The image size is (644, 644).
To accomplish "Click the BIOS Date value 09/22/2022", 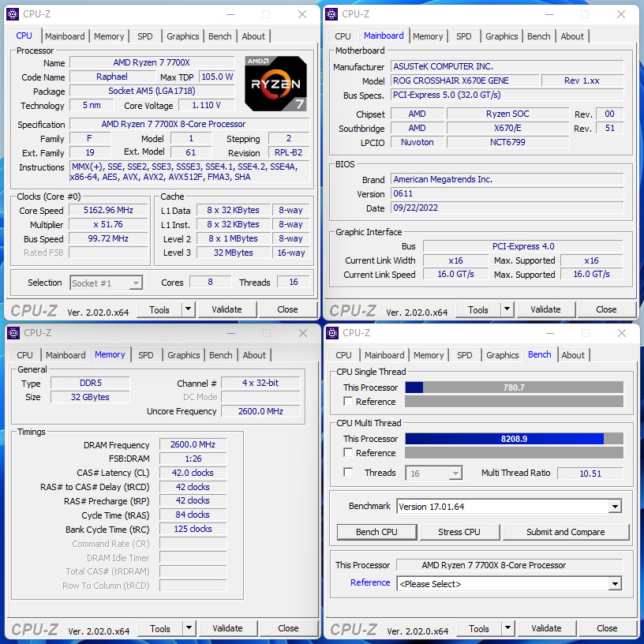I will click(507, 208).
